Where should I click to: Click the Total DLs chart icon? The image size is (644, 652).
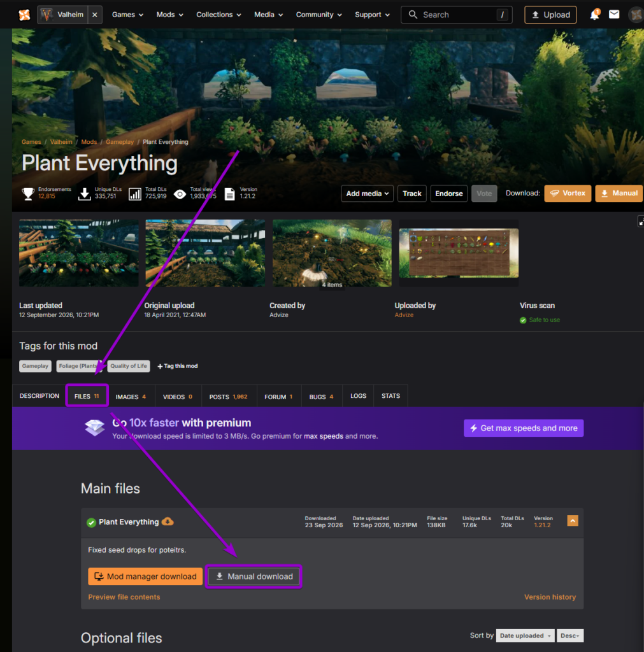[135, 194]
